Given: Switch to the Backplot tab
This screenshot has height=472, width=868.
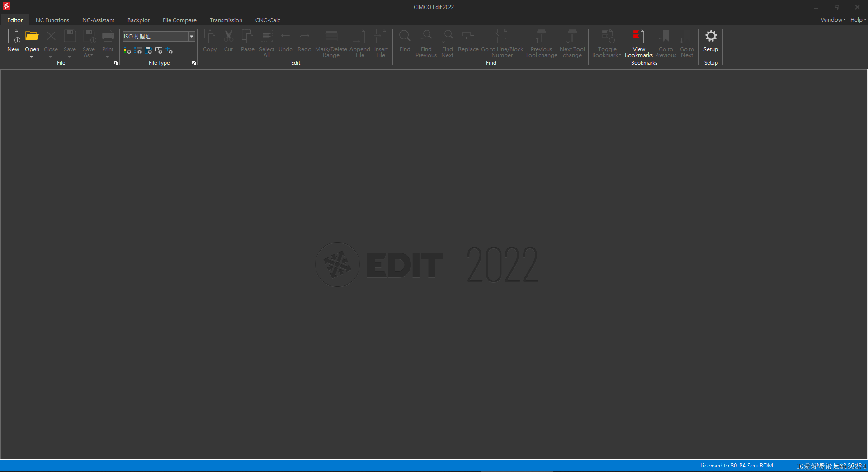Looking at the screenshot, I should (x=138, y=20).
